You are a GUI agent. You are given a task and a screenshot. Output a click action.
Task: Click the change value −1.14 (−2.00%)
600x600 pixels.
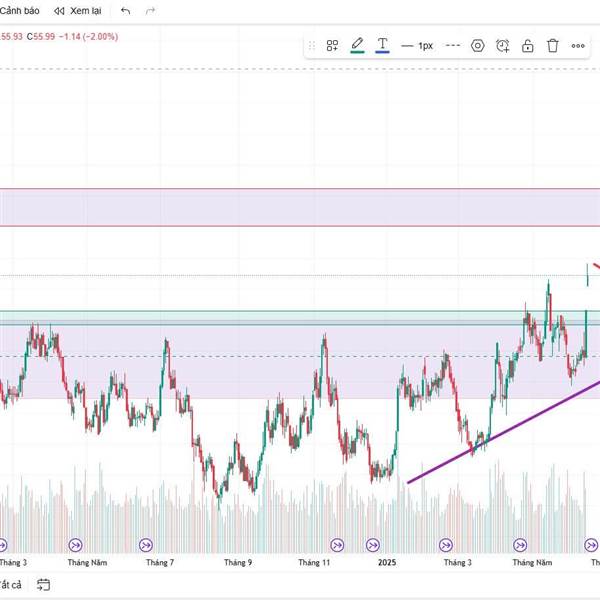coord(88,37)
